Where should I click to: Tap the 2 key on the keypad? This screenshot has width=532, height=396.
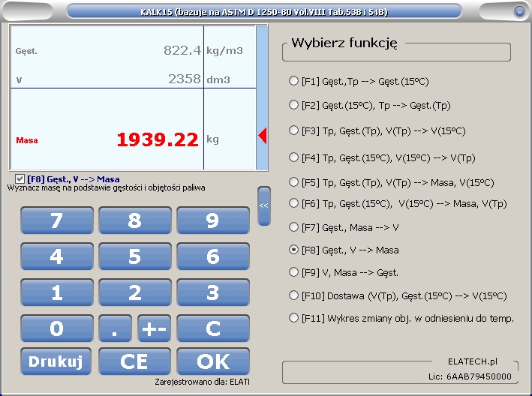pyautogui.click(x=135, y=292)
